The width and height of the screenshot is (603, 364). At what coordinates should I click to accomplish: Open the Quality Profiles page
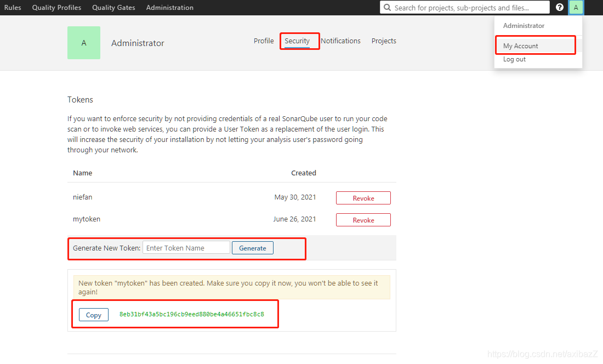[56, 7]
